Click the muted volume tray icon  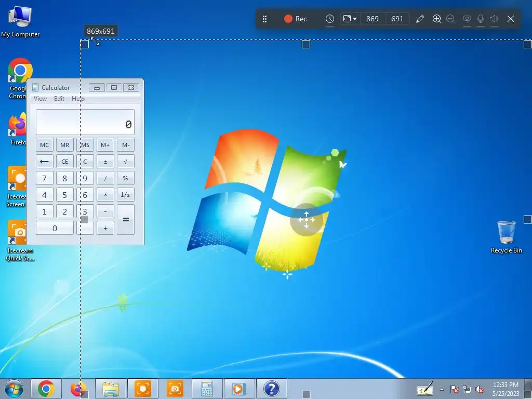pyautogui.click(x=480, y=390)
